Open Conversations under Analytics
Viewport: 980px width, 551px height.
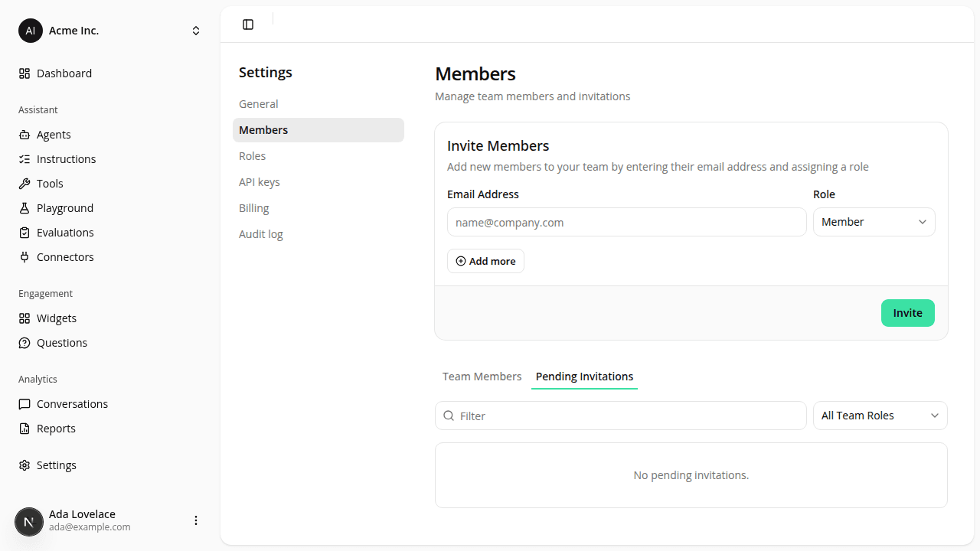110,404
